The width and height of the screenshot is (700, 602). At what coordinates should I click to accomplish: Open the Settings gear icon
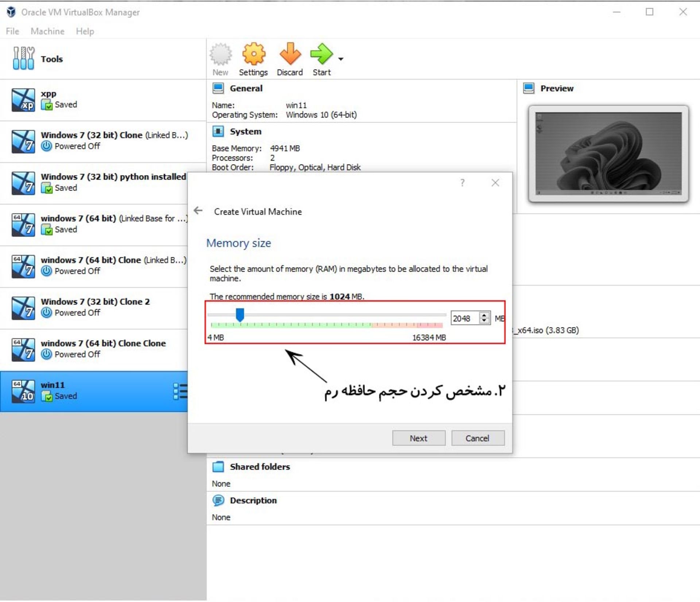(254, 54)
